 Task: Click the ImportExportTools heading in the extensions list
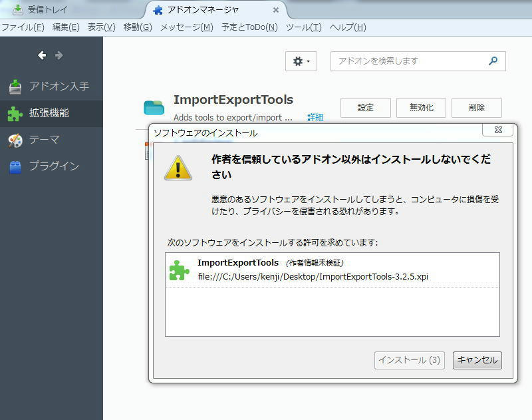(233, 100)
